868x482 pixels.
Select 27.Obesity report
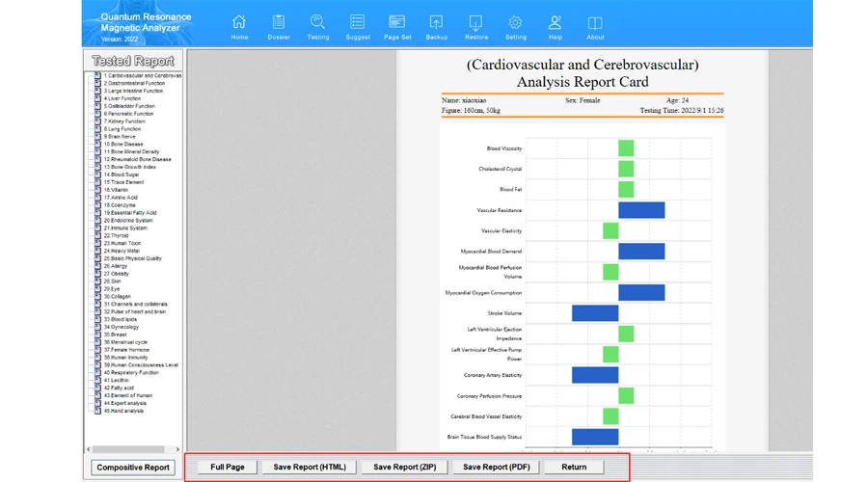(117, 274)
